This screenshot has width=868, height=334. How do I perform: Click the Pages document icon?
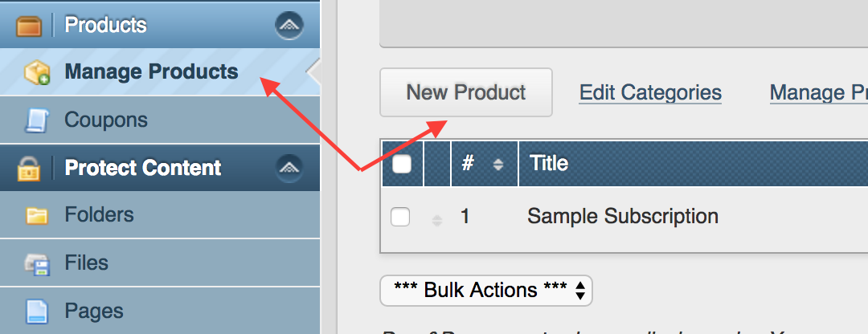pyautogui.click(x=37, y=311)
